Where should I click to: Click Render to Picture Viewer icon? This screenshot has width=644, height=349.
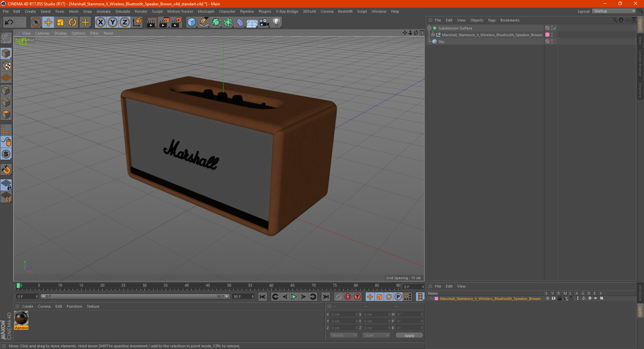[x=164, y=22]
